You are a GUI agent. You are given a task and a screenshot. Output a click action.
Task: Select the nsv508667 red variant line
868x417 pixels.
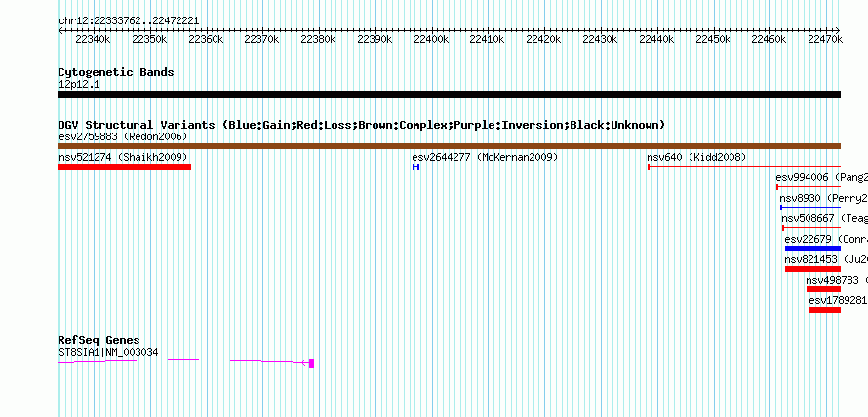pyautogui.click(x=811, y=227)
